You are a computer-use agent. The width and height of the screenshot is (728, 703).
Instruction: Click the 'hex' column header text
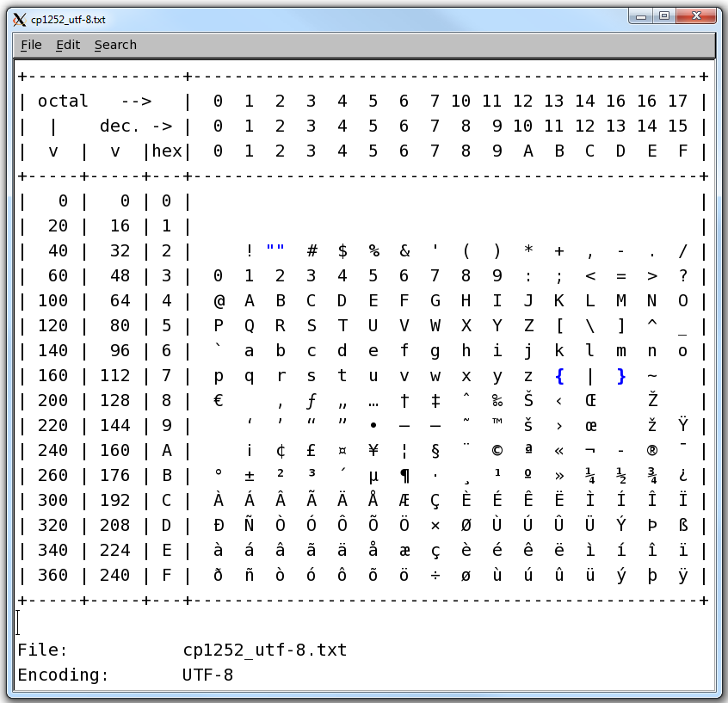[x=167, y=151]
